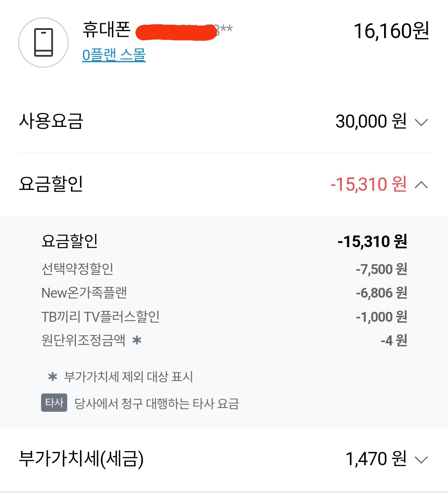Viewport: 448px width, 493px height.
Task: Expand the 사용요금 chevron
Action: click(x=421, y=122)
